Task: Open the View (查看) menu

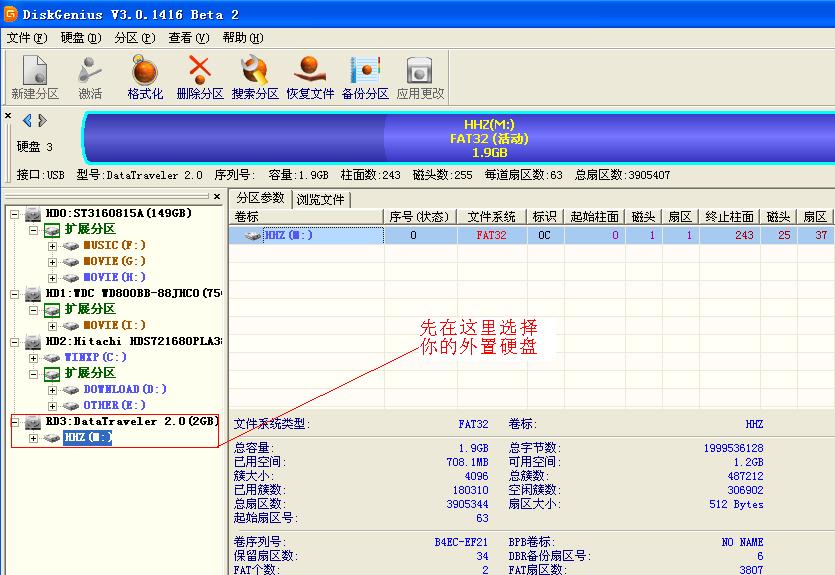Action: 189,38
